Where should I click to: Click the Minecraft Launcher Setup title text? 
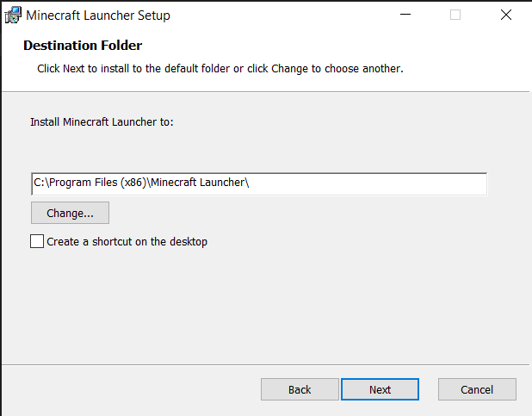[98, 16]
